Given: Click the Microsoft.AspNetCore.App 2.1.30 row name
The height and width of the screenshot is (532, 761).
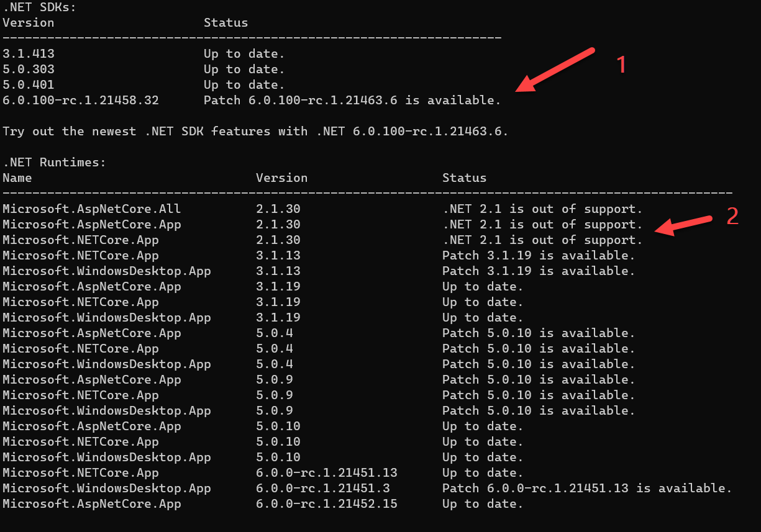Looking at the screenshot, I should tap(92, 225).
